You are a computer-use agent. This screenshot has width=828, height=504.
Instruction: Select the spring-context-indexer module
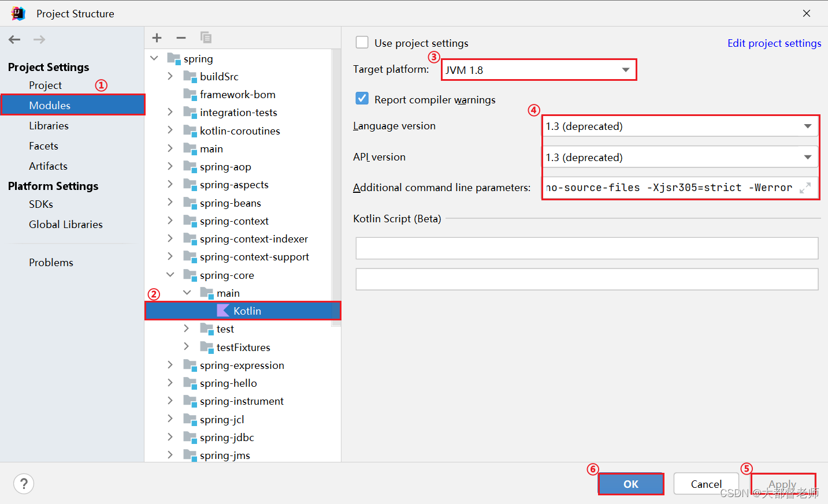click(x=254, y=238)
